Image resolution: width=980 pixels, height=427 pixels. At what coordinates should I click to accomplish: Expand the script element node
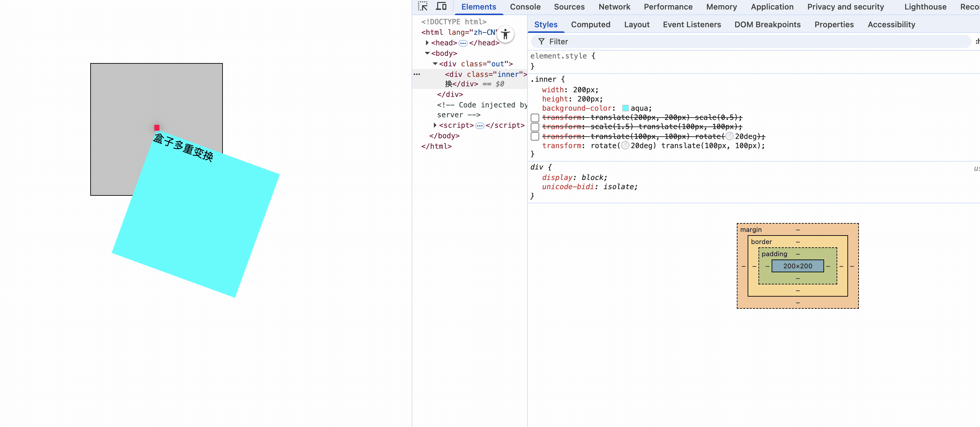(435, 125)
